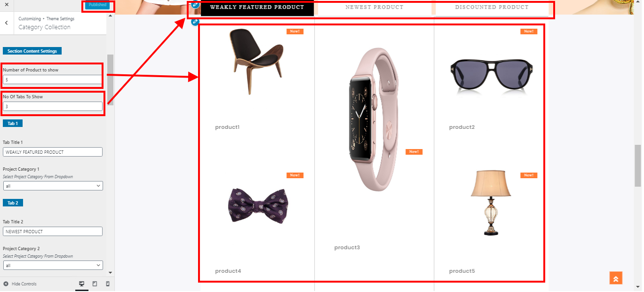644x292 pixels.
Task: Click the orange scroll-to-top arrow button
Action: pos(616,278)
